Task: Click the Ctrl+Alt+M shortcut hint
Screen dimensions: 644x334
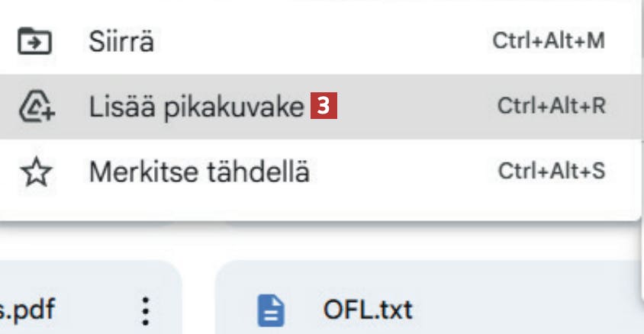Action: [x=549, y=41]
